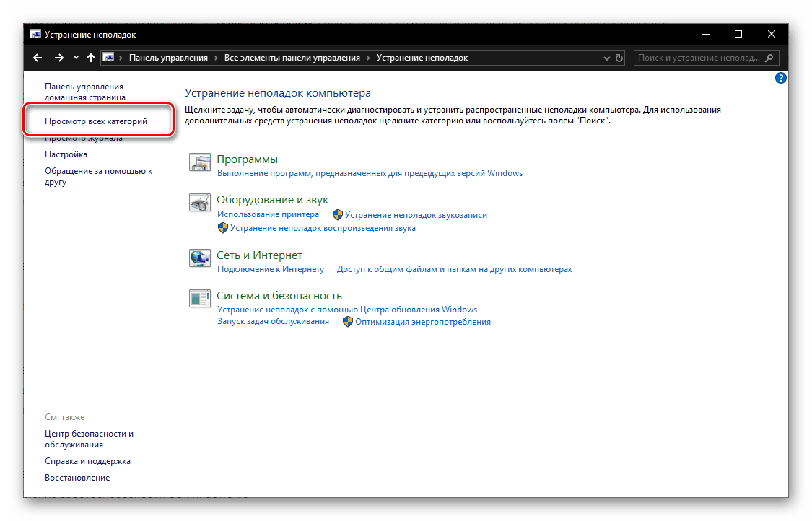Open Центр безопасности и обслуживания
The height and width of the screenshot is (521, 812).
pyautogui.click(x=89, y=439)
